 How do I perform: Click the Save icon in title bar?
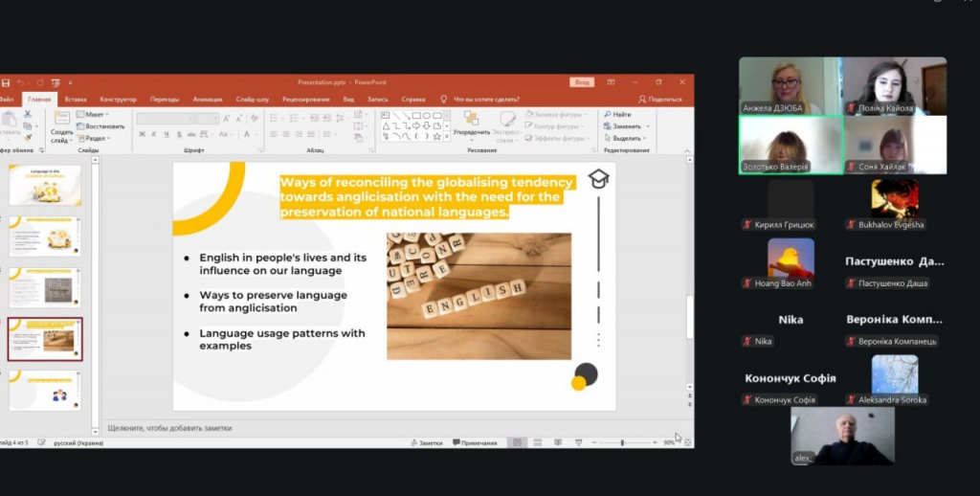point(6,82)
